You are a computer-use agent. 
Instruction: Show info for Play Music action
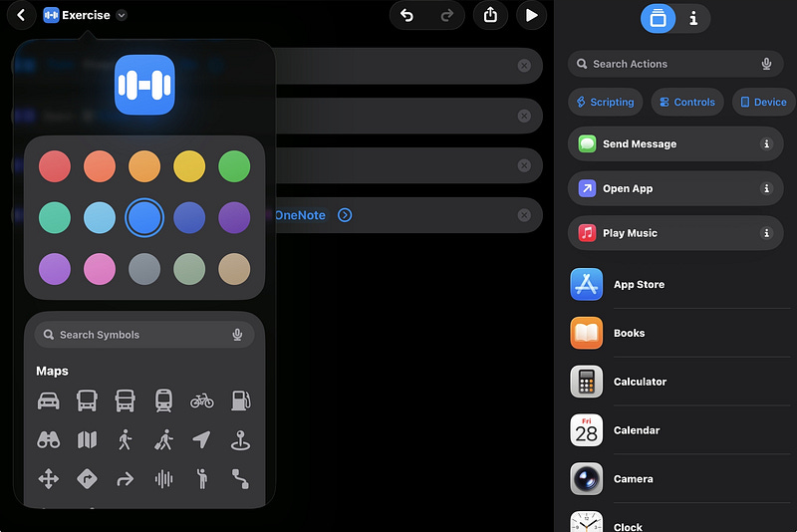pos(766,233)
